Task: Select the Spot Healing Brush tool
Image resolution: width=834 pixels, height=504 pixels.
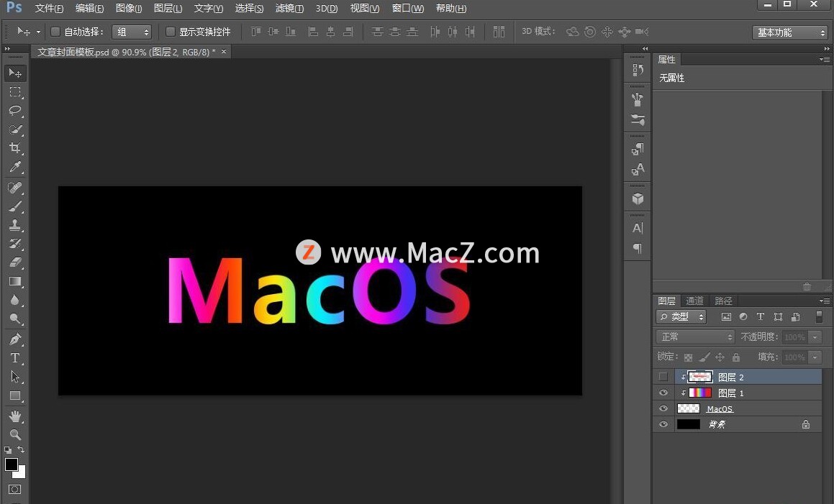Action: coord(15,188)
